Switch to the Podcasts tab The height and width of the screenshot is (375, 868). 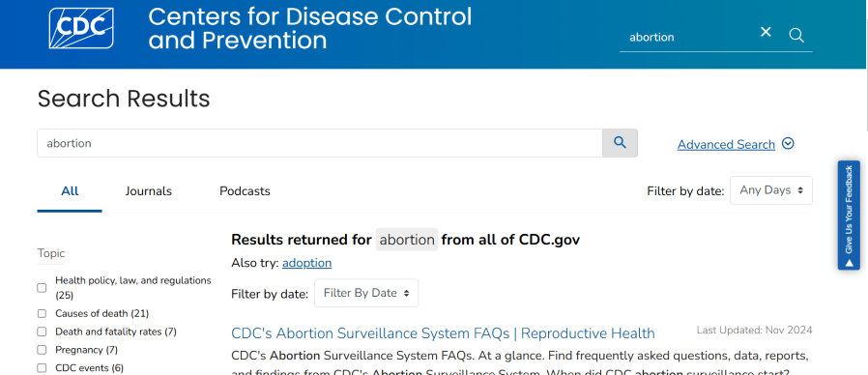(245, 191)
